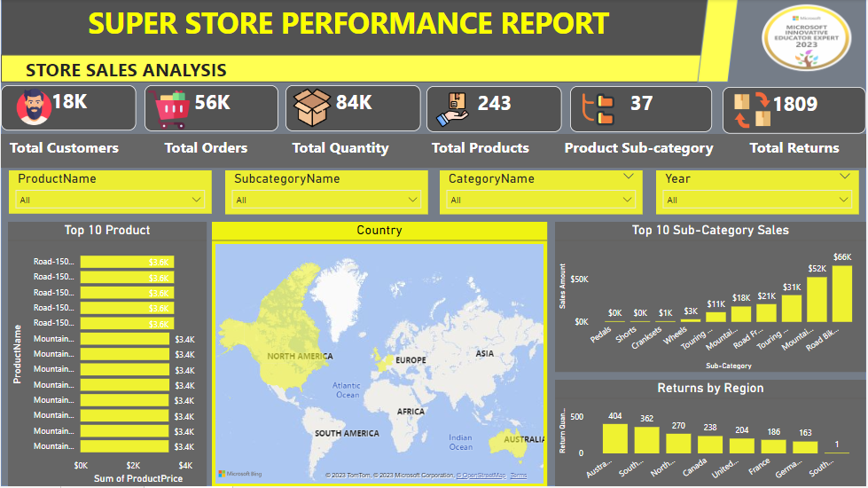Select the 404 returns bar for Australia

614,438
